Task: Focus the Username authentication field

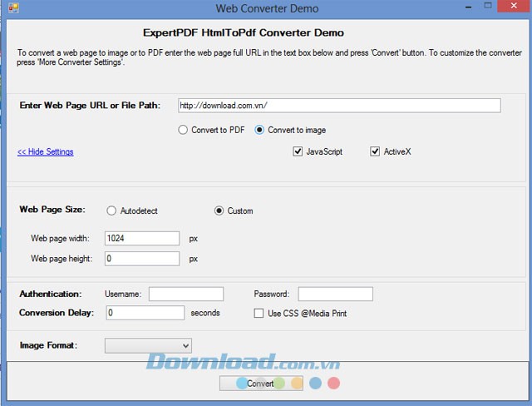Action: (x=186, y=294)
